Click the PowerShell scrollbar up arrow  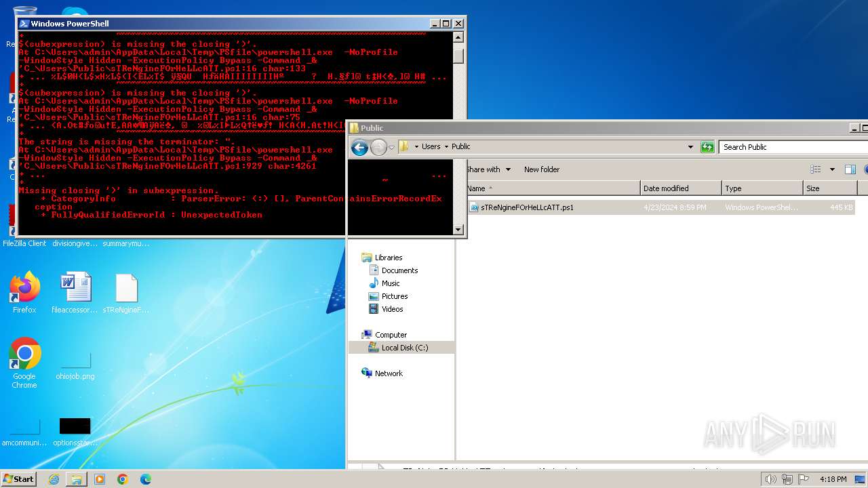point(458,38)
